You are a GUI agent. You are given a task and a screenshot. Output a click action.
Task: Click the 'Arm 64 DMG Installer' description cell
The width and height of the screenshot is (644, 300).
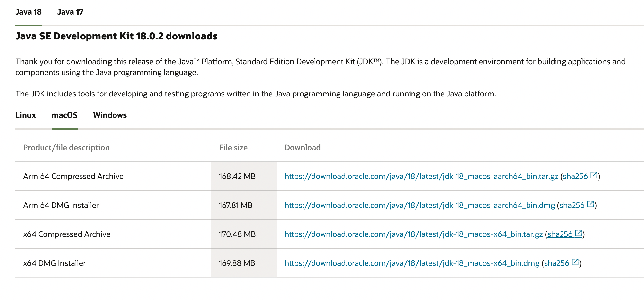pyautogui.click(x=113, y=206)
